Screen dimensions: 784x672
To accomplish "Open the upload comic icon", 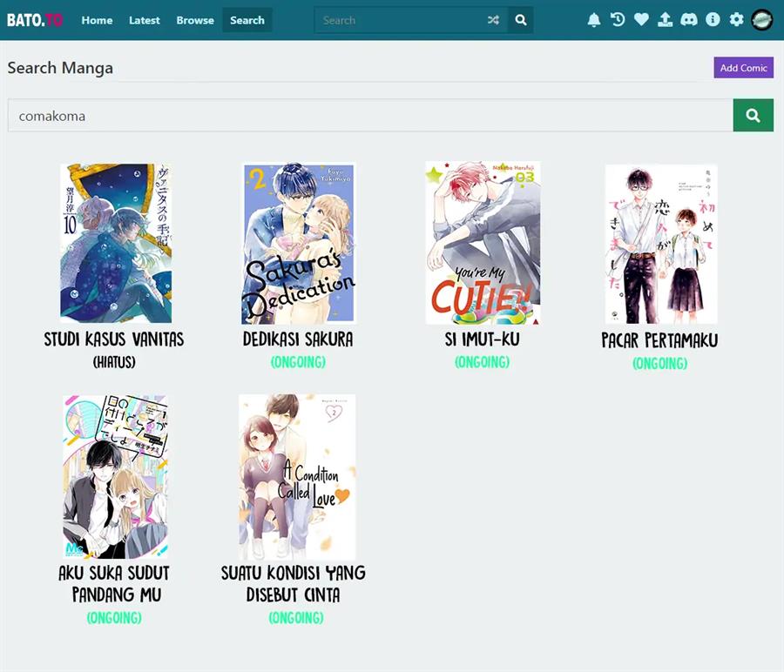I will (665, 19).
